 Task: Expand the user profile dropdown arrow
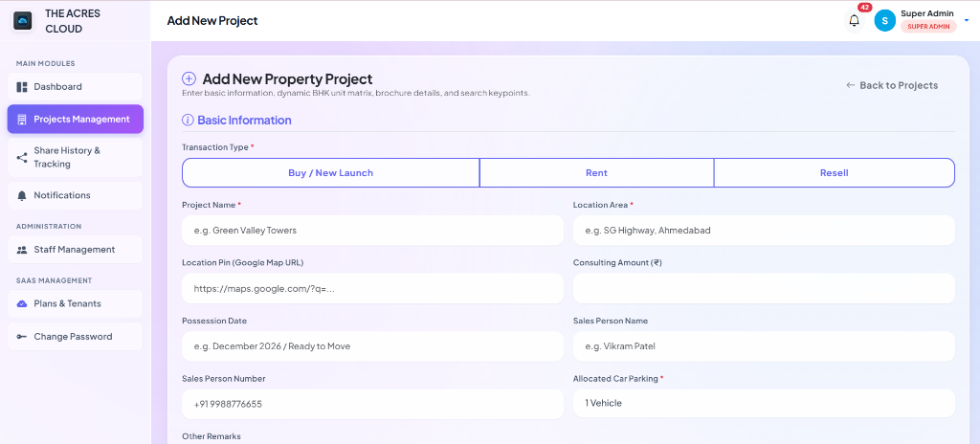click(967, 20)
